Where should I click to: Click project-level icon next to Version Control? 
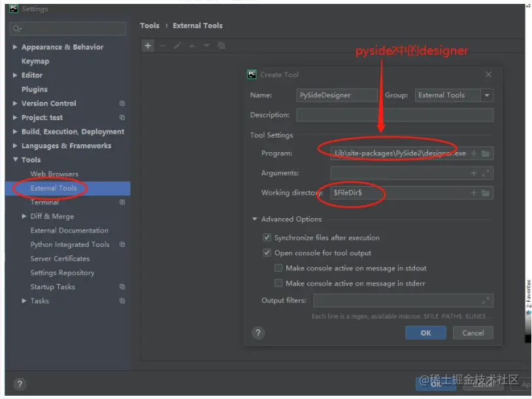[x=122, y=103]
